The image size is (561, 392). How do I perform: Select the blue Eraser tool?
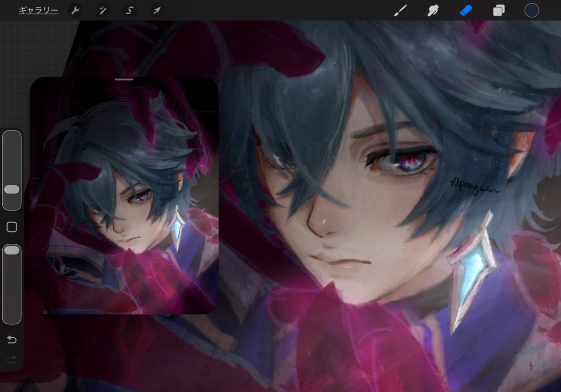466,10
